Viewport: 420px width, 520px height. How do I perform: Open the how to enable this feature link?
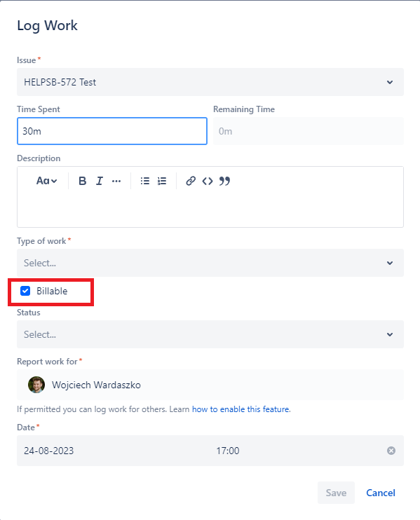241,409
